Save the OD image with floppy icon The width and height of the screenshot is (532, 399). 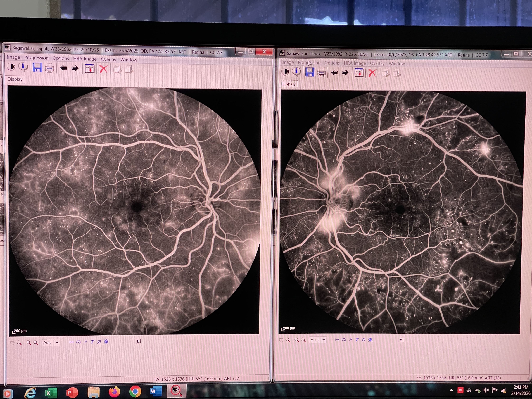[37, 68]
